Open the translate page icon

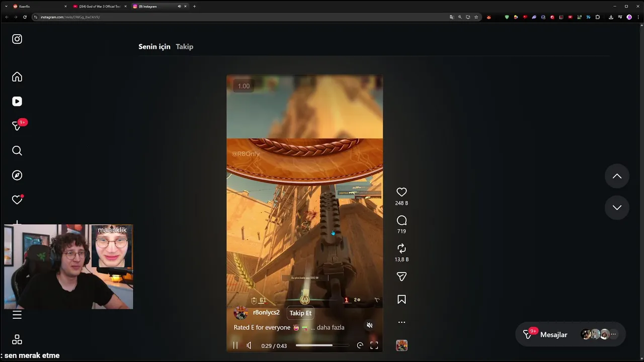pyautogui.click(x=452, y=17)
